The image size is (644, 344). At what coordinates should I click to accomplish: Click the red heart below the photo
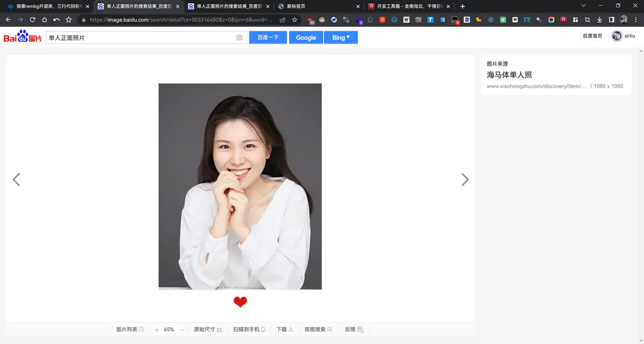(x=240, y=302)
